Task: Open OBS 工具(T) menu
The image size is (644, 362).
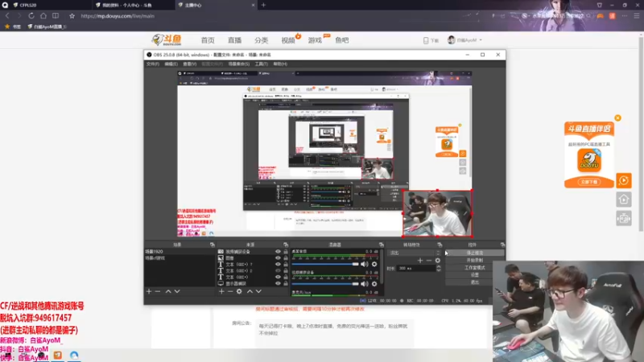Action: [261, 64]
